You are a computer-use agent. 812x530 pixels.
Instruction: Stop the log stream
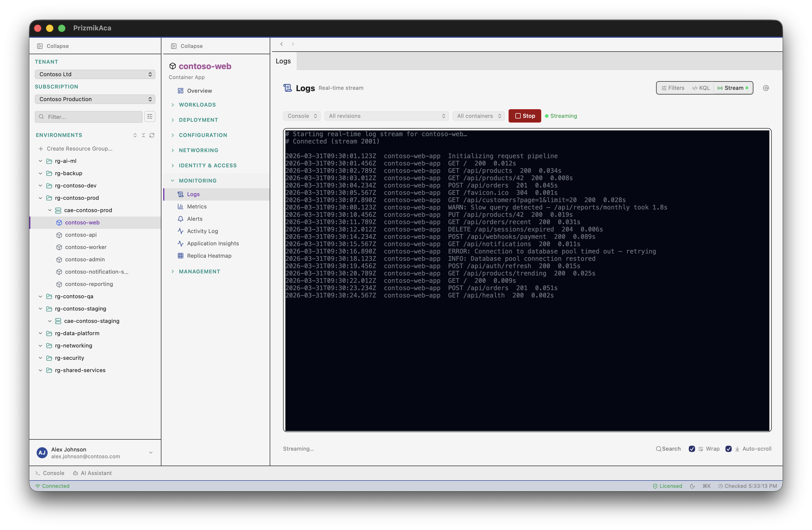[x=525, y=116]
